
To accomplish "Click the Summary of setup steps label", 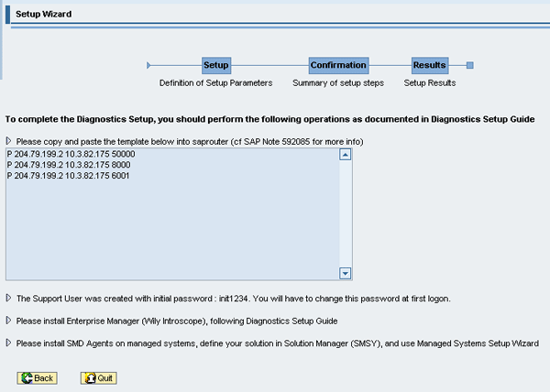I will pos(338,83).
